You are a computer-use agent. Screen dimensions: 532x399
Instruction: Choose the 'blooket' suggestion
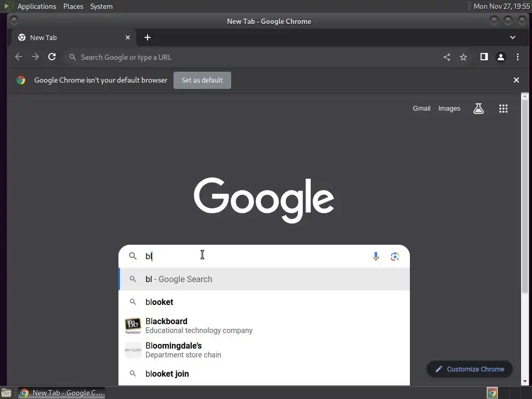[x=264, y=302]
